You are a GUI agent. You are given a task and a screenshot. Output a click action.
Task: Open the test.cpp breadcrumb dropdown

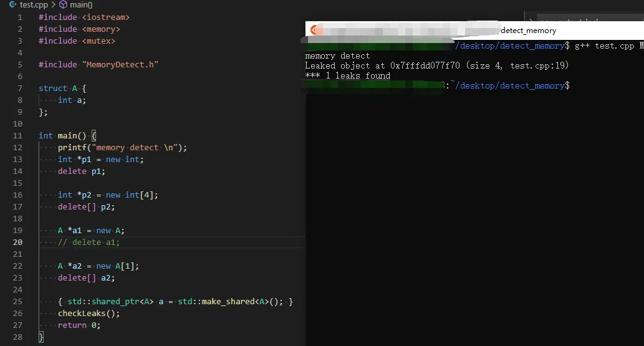tap(34, 4)
